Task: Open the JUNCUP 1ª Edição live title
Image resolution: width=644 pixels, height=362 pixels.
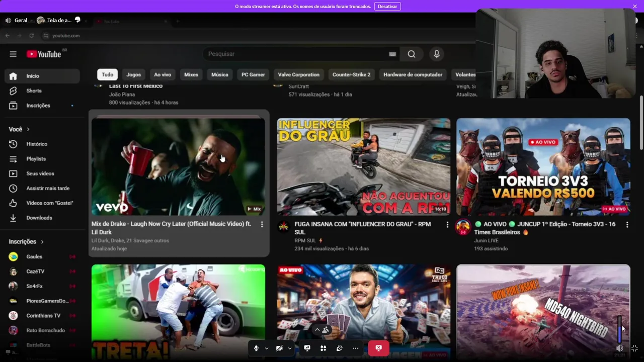Action: (544, 228)
